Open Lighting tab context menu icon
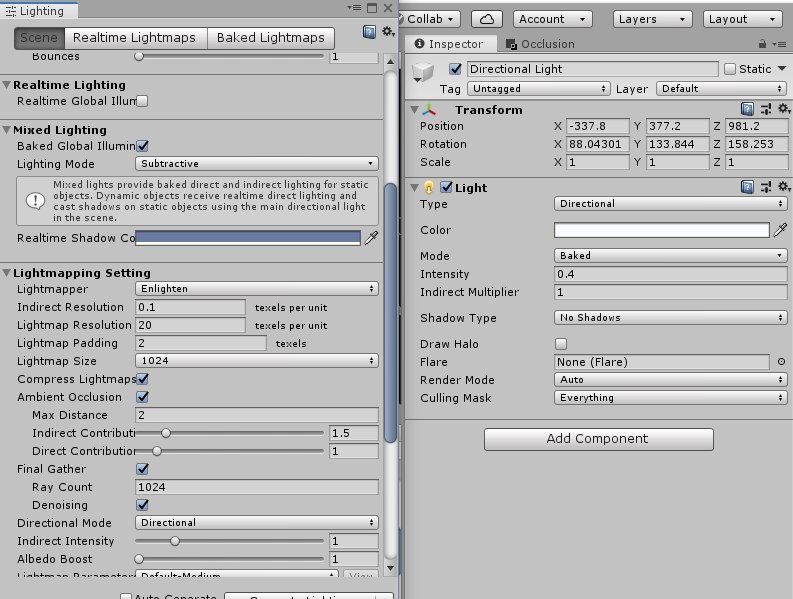 coord(354,8)
